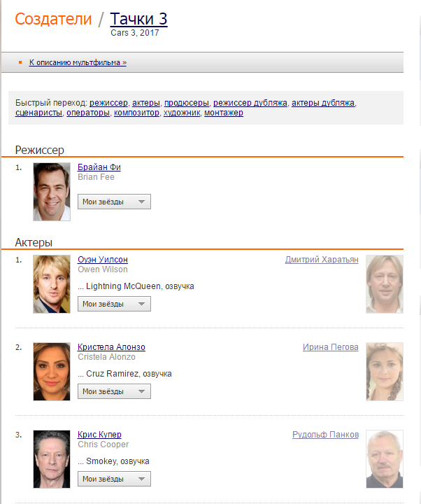Jump to монтажер section
Screen dimensions: 421x504
tap(224, 113)
